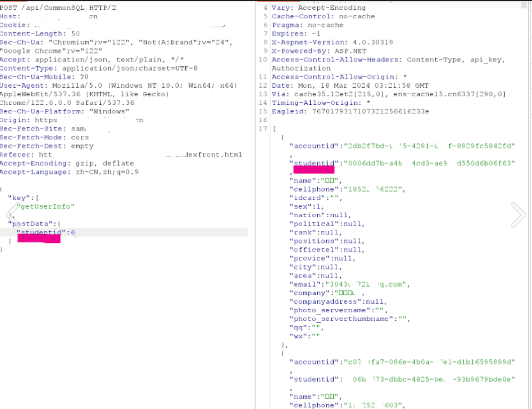
Task: Click the X-Powered-By: ASP.NET header
Action: click(x=319, y=51)
